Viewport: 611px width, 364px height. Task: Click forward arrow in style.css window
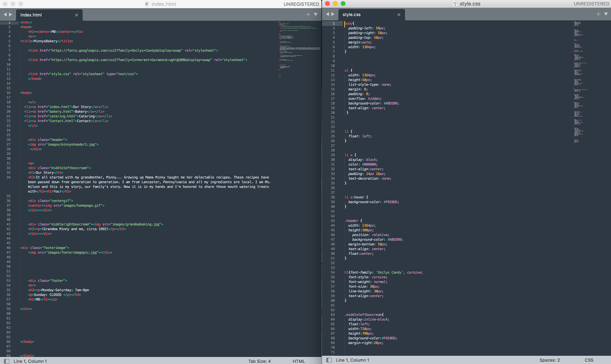(333, 14)
